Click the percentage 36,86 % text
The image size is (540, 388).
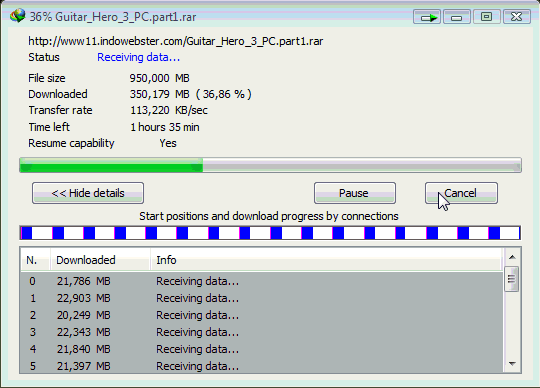[224, 94]
